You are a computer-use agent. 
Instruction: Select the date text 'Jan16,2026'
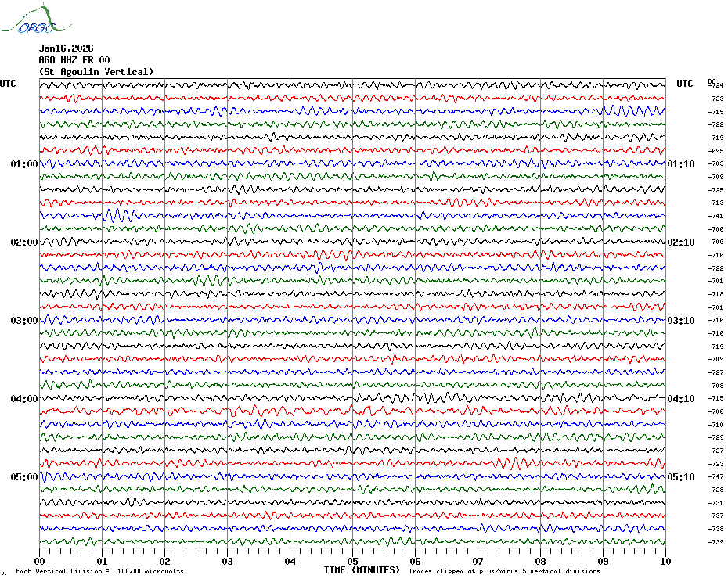coord(66,48)
